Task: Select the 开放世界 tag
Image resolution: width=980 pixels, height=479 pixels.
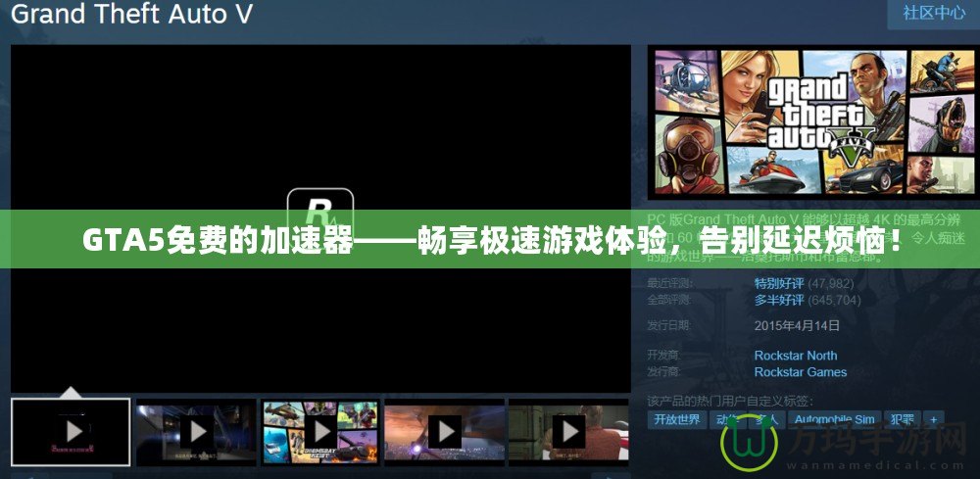Action: coord(677,419)
